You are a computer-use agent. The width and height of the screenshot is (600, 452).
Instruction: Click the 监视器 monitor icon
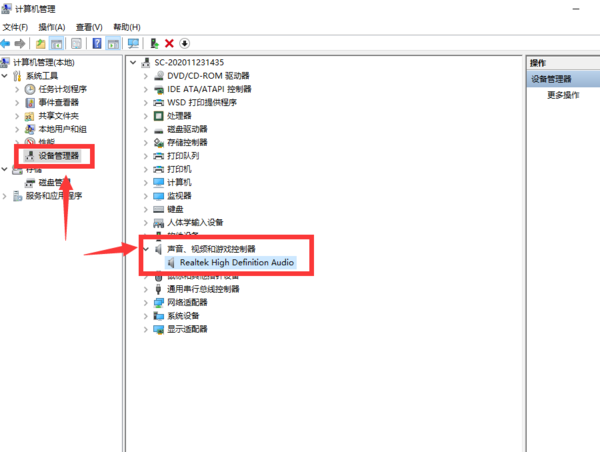pyautogui.click(x=158, y=196)
